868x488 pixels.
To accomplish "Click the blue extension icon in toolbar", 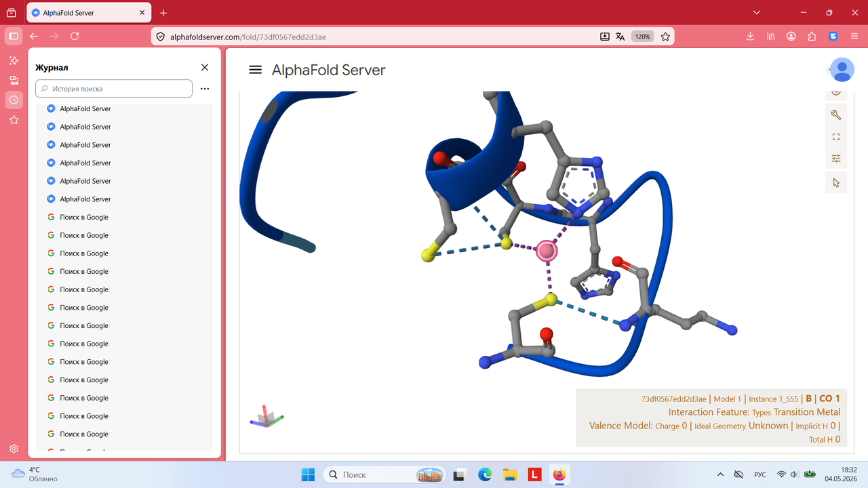I will coord(833,37).
